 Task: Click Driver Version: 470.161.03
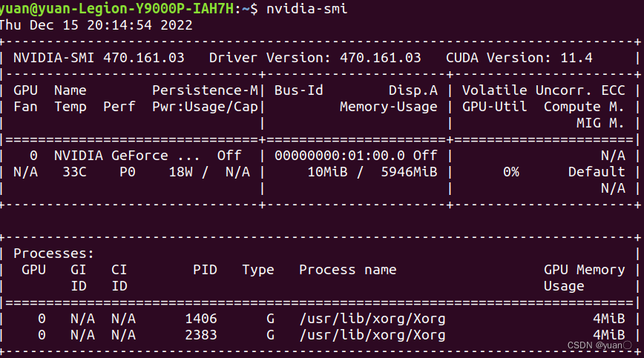(315, 58)
